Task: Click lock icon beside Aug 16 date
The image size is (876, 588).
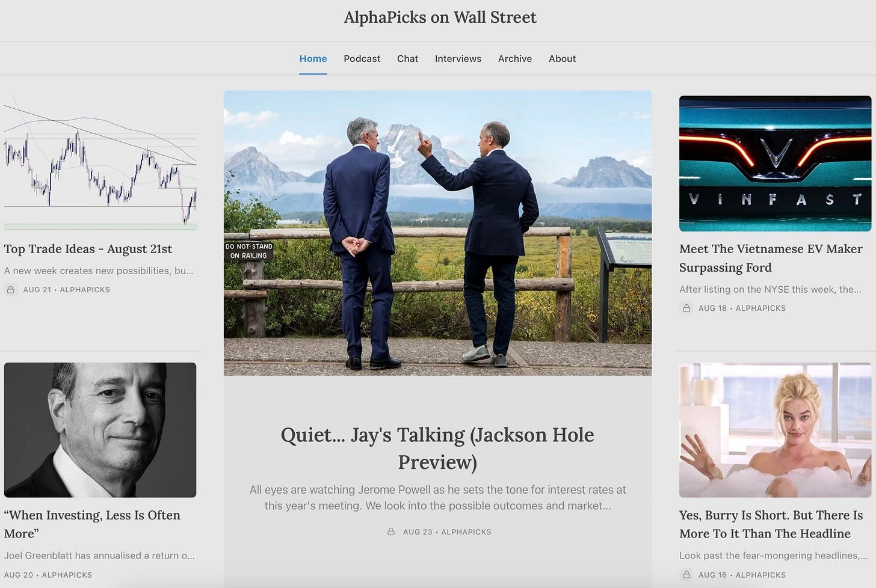Action: (x=686, y=575)
